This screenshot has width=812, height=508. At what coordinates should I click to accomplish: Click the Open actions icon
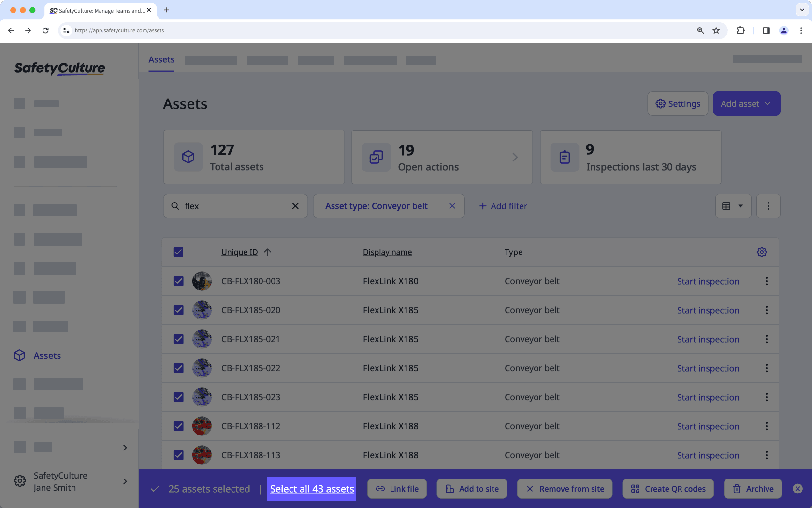pyautogui.click(x=376, y=157)
